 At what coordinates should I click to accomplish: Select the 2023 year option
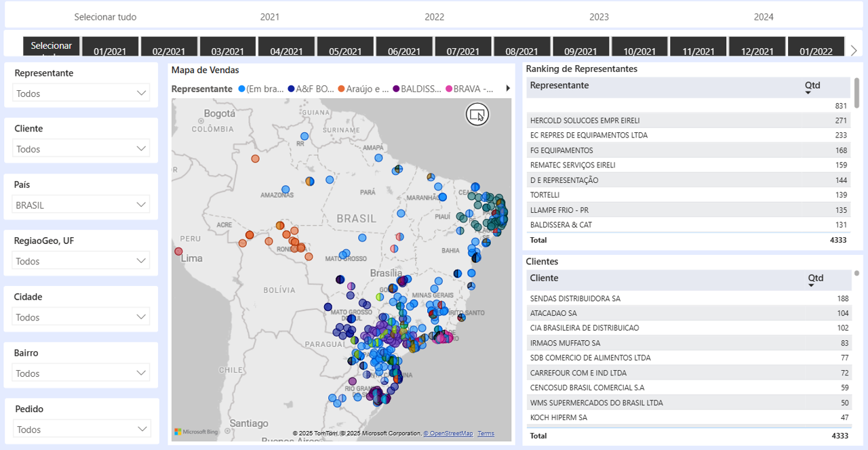[x=599, y=17]
